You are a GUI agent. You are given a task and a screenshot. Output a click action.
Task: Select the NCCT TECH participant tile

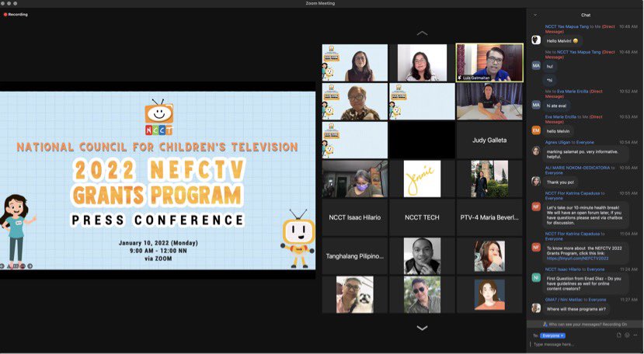point(422,217)
